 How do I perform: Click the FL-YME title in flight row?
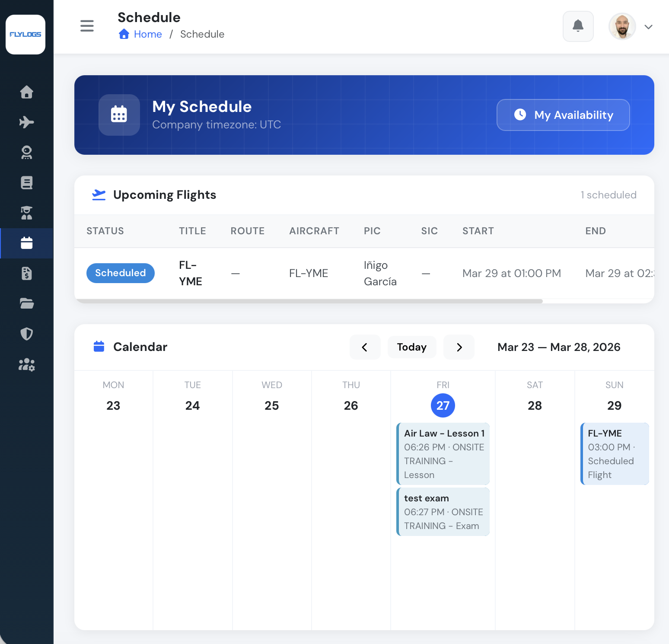coord(191,273)
